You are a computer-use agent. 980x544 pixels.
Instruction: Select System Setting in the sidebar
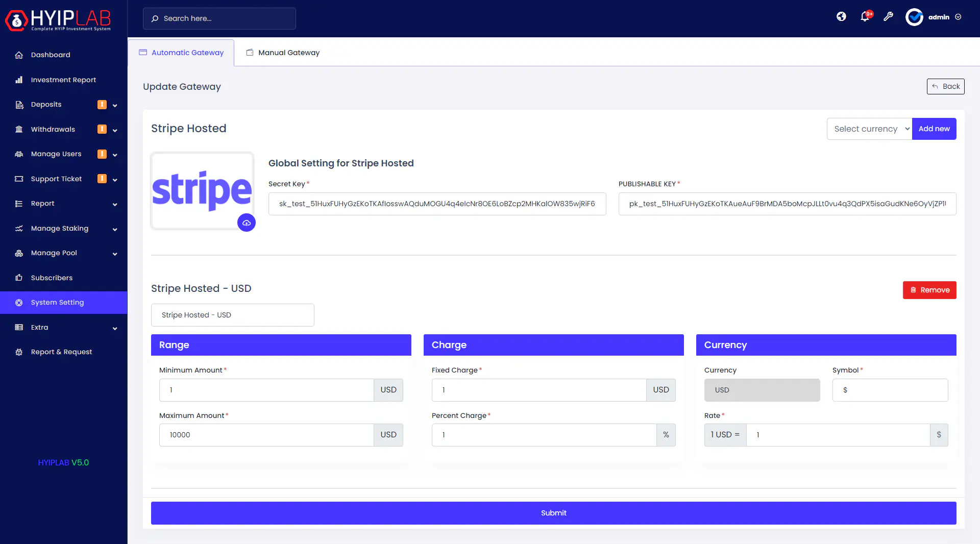pos(64,303)
